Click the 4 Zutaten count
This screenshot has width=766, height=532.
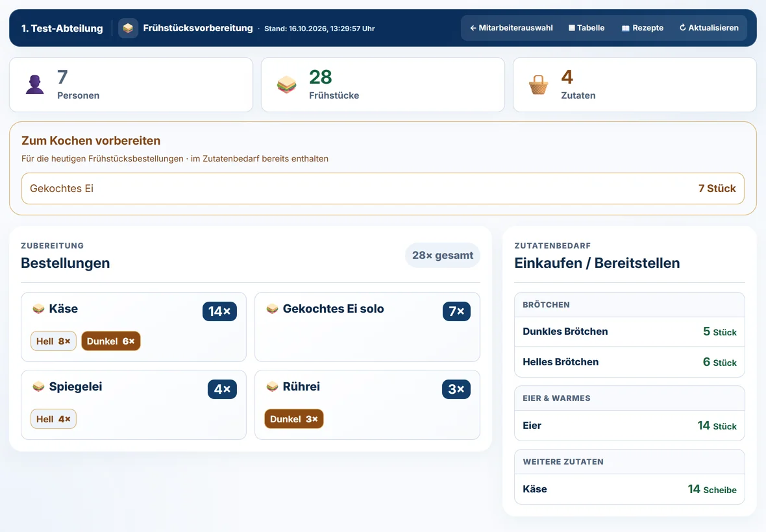pyautogui.click(x=567, y=77)
